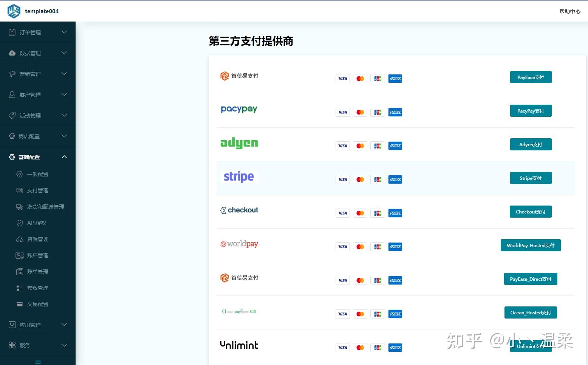The image size is (588, 365).
Task: Click the 应用管理 bag icon
Action: pos(12,325)
